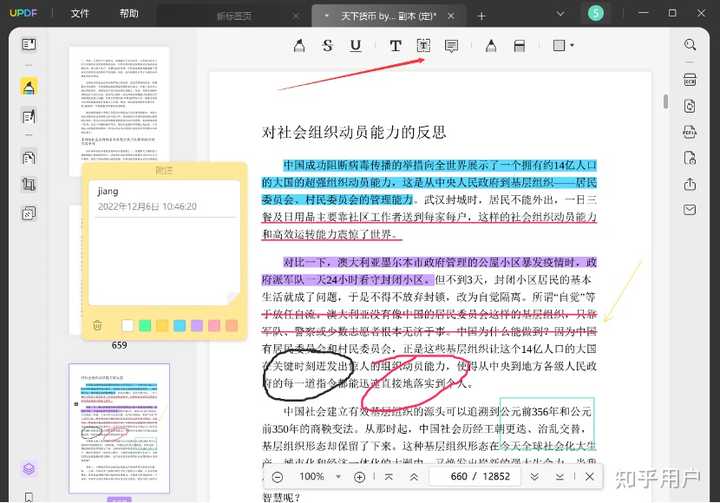Open Protect PDF tool
The height and width of the screenshot is (503, 720).
690,158
